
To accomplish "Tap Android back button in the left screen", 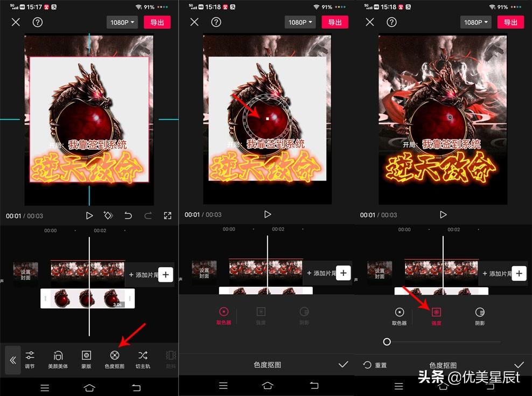I will pyautogui.click(x=136, y=387).
